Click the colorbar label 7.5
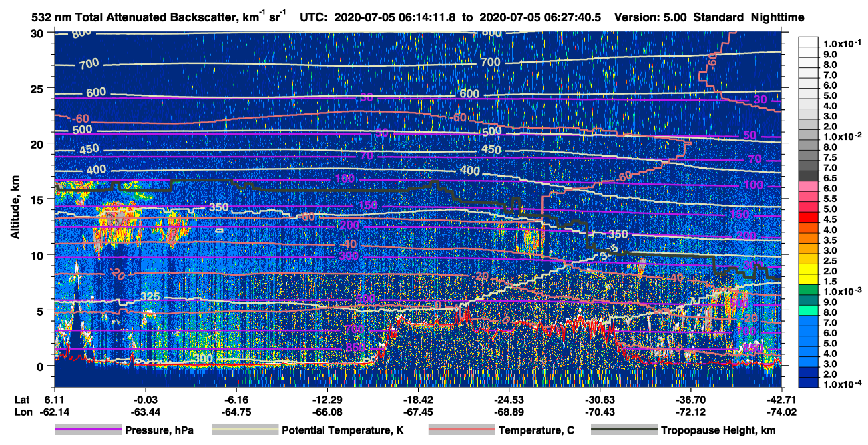The width and height of the screenshot is (868, 445). coord(831,157)
